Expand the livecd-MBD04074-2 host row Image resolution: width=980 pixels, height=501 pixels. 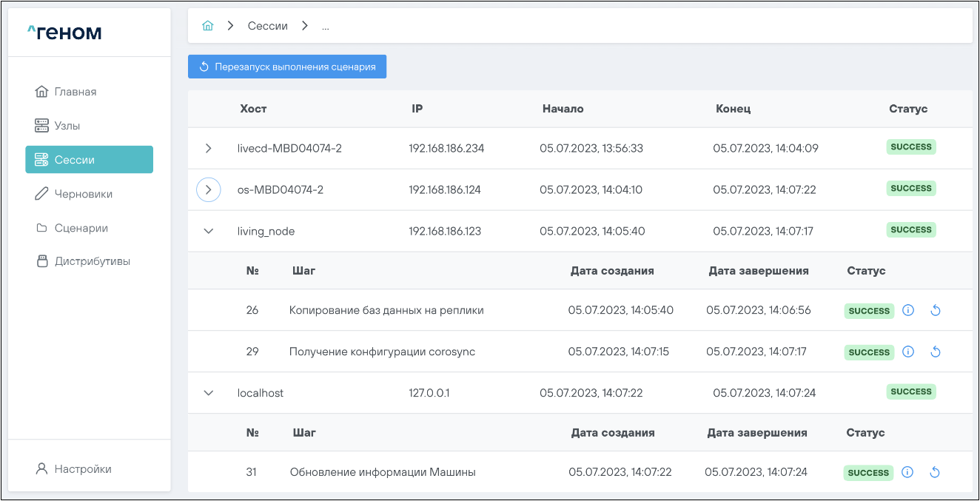(x=209, y=149)
